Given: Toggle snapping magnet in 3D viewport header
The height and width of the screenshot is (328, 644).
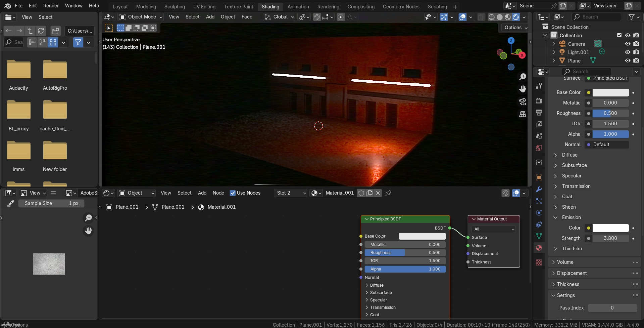Looking at the screenshot, I should [x=316, y=17].
